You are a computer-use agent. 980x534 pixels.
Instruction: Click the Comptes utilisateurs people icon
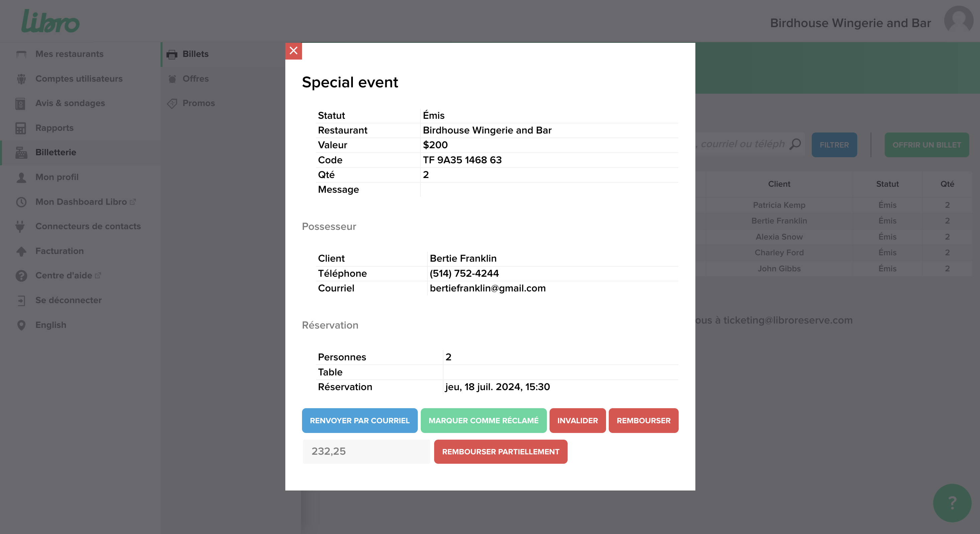point(21,79)
